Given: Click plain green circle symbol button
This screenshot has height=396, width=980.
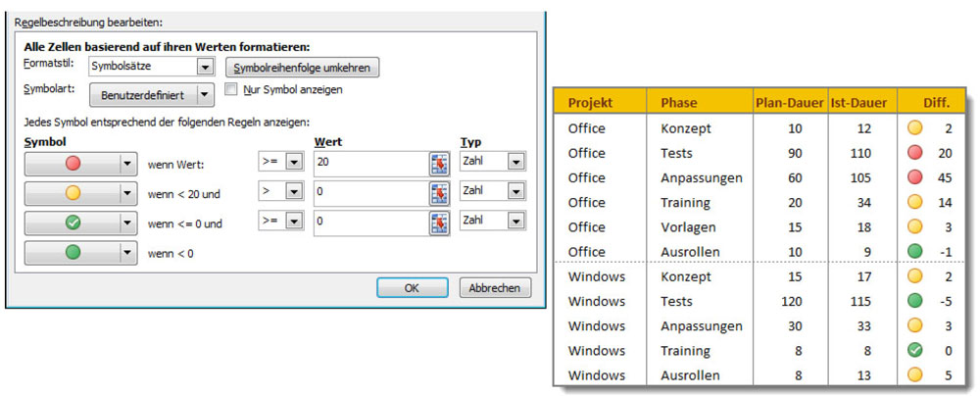Looking at the screenshot, I should (x=73, y=254).
